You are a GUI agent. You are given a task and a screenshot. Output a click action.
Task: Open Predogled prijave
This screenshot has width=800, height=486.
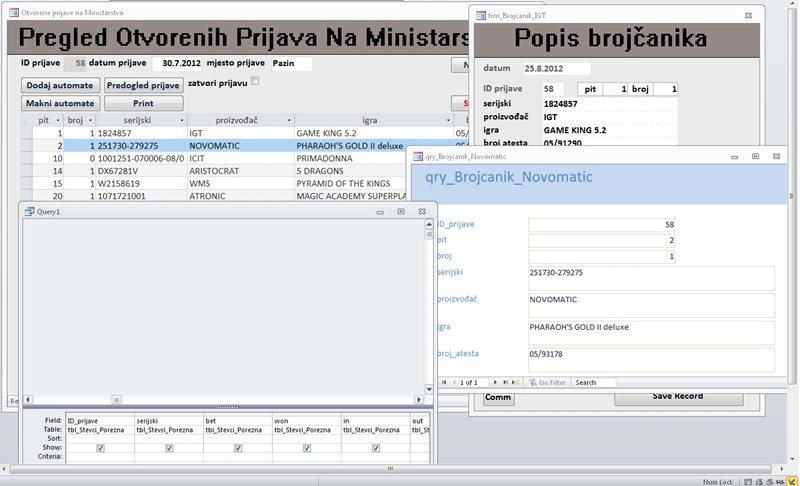143,85
